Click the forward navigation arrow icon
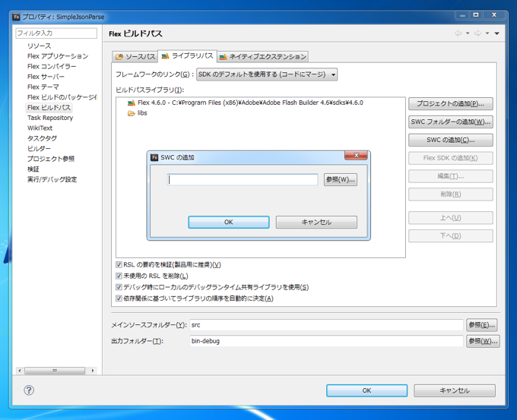This screenshot has height=420, width=517. (477, 33)
